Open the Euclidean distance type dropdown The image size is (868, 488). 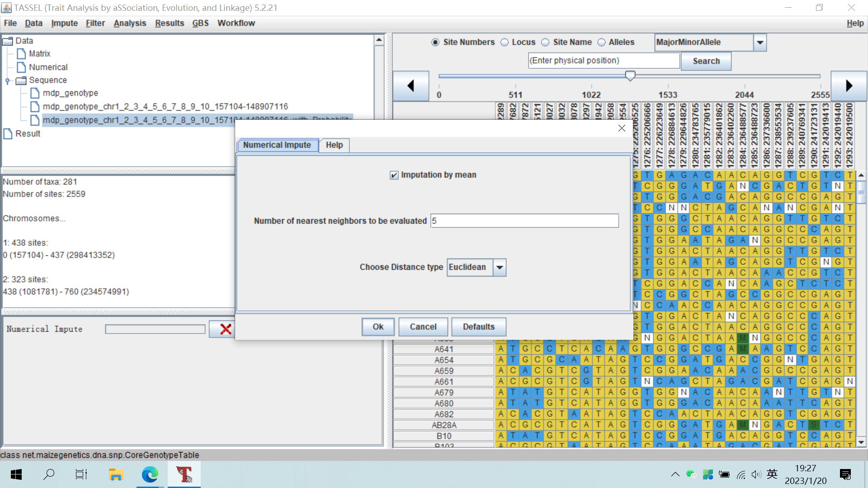[x=499, y=267]
